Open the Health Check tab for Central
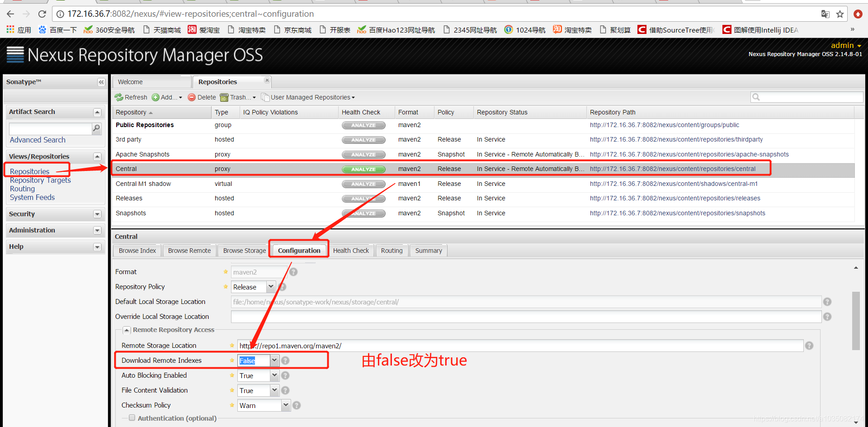This screenshot has width=868, height=427. [351, 251]
